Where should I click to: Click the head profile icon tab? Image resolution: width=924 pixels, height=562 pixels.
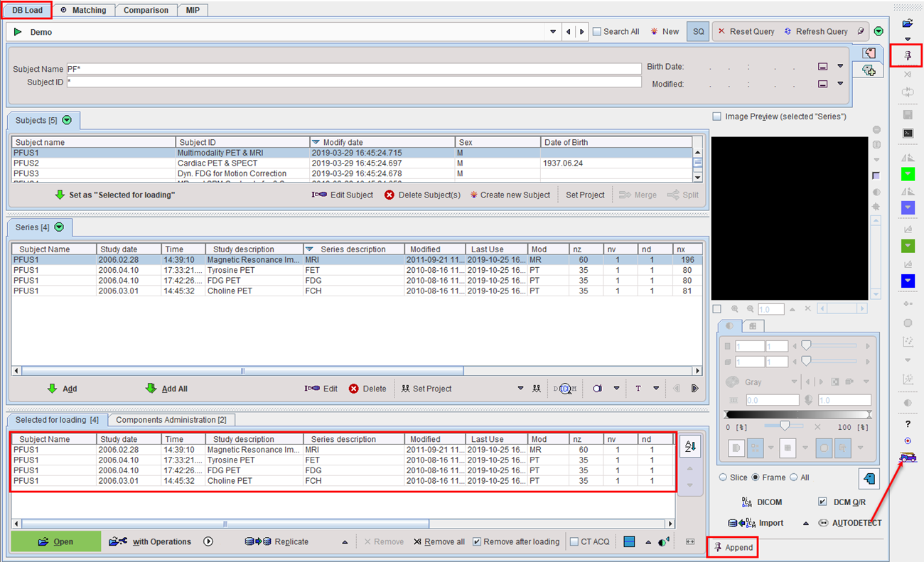tap(868, 53)
